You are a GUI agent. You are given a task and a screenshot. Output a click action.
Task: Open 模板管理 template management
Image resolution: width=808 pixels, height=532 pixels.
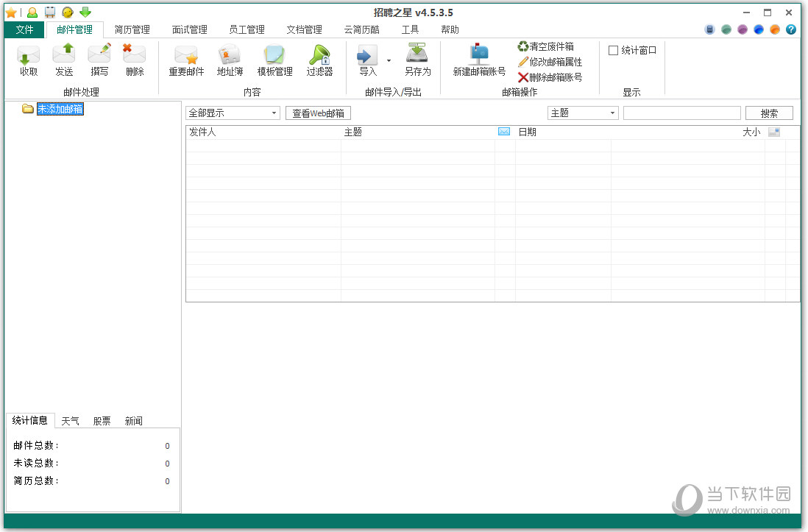(x=274, y=59)
